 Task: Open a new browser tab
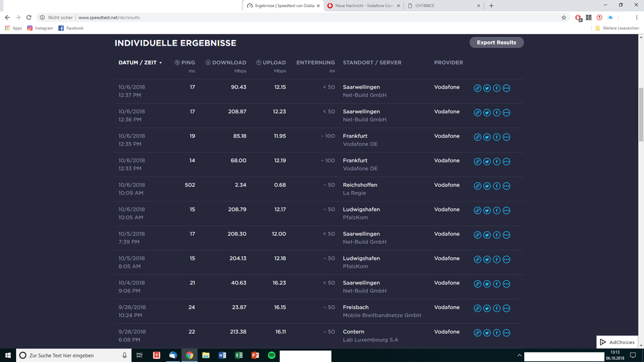pyautogui.click(x=491, y=6)
